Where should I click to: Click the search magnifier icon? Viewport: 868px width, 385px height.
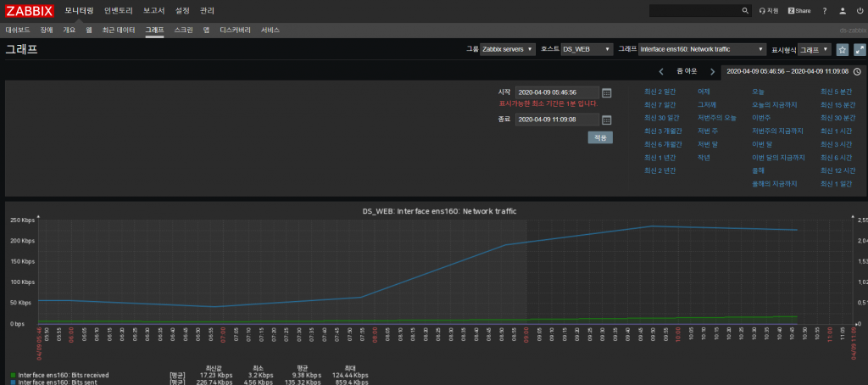coord(745,10)
